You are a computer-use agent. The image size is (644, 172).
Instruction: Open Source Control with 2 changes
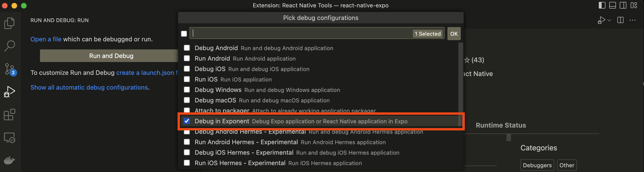coord(10,69)
